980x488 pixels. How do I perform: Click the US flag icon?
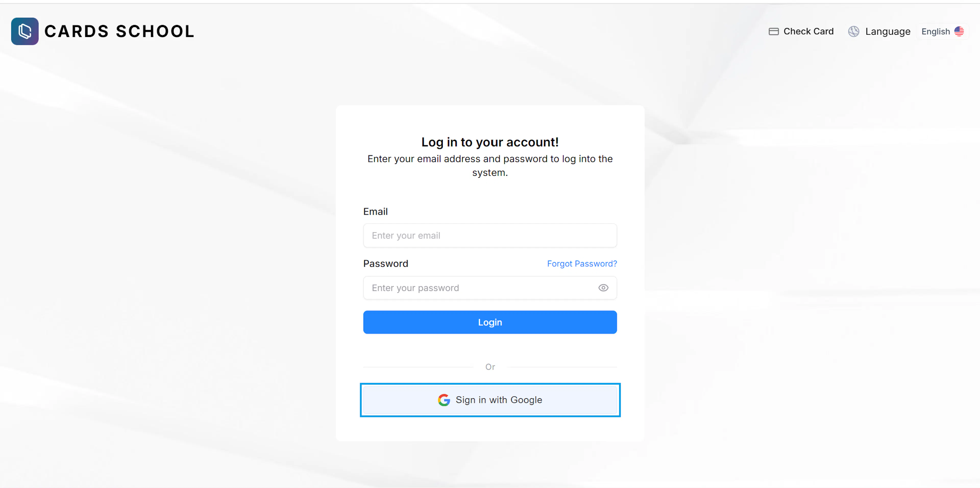(x=959, y=32)
